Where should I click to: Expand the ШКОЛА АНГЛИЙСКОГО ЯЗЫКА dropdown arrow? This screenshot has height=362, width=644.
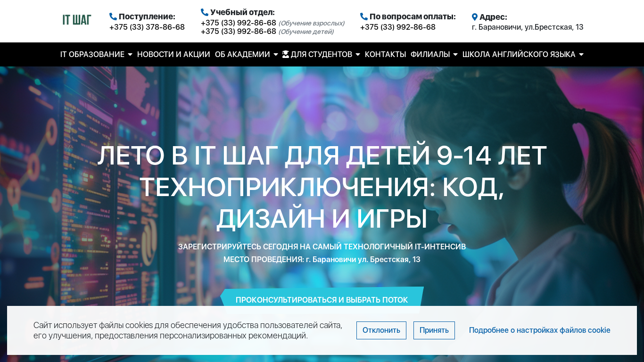coord(581,55)
